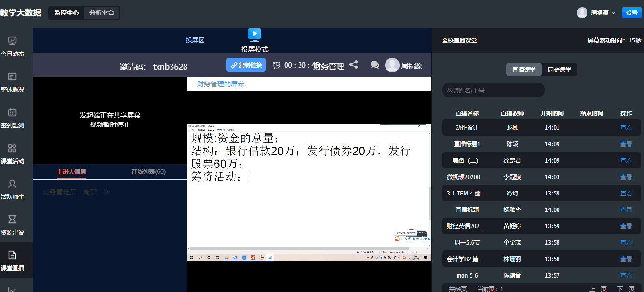This screenshot has width=644, height=292.
Task: Click the 发起端正在共享屏幕 video placeholder
Action: tap(110, 120)
